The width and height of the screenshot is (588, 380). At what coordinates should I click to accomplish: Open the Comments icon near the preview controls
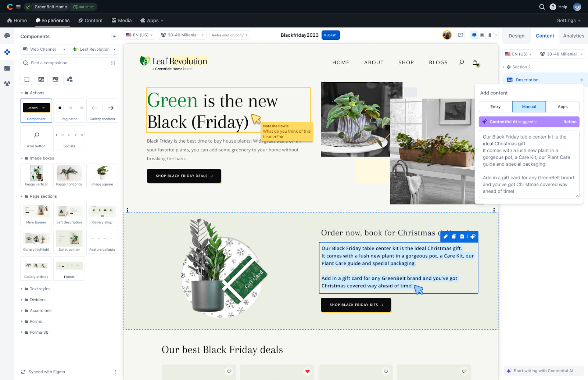click(x=461, y=35)
